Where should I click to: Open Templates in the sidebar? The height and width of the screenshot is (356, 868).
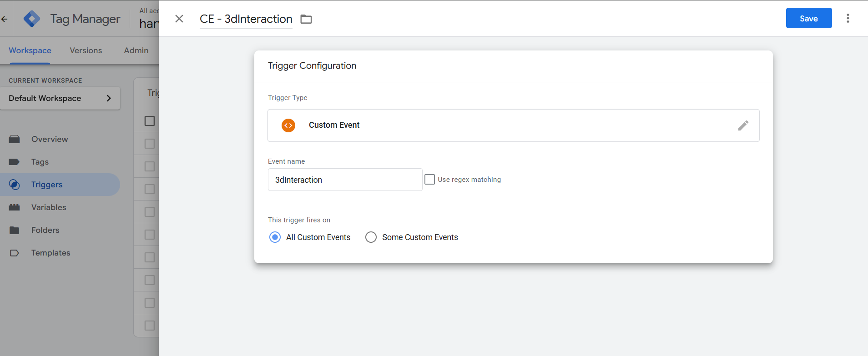click(50, 253)
